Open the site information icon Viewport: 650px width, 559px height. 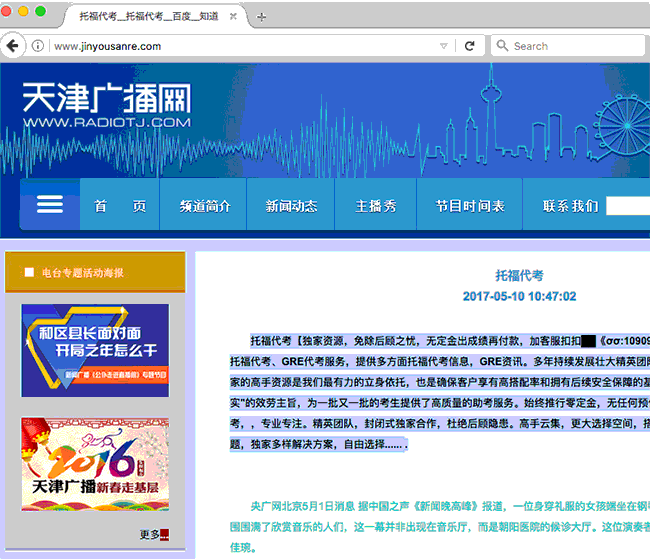click(x=38, y=46)
